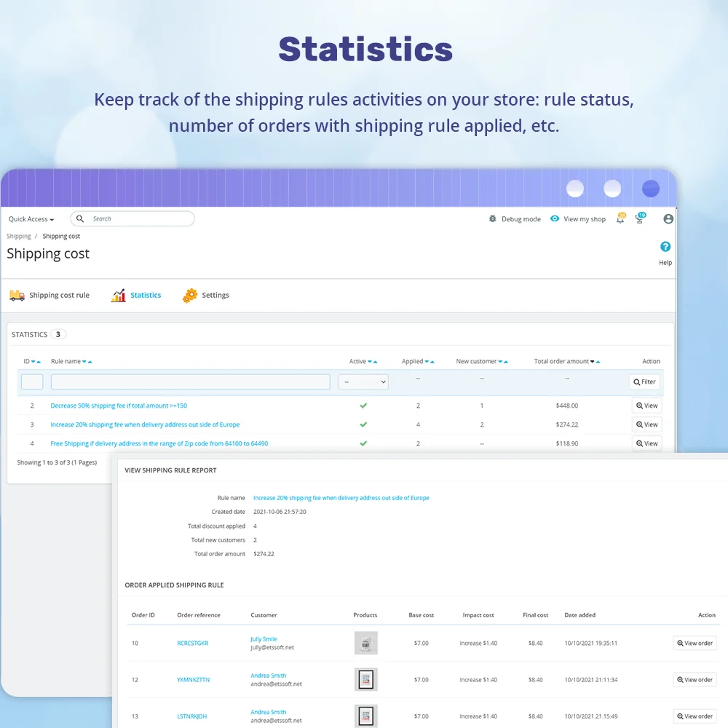Click the Help question mark icon
Image resolution: width=728 pixels, height=728 pixels.
click(x=665, y=247)
